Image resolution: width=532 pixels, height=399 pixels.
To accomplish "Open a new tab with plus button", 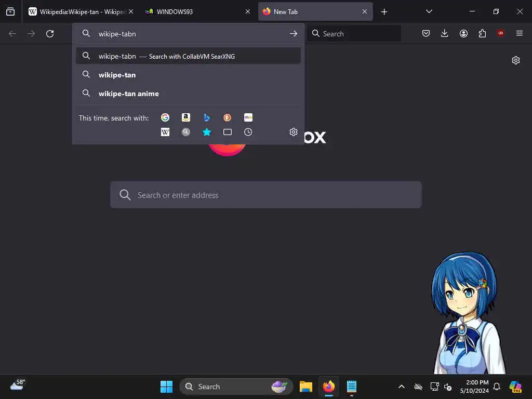I will click(384, 12).
